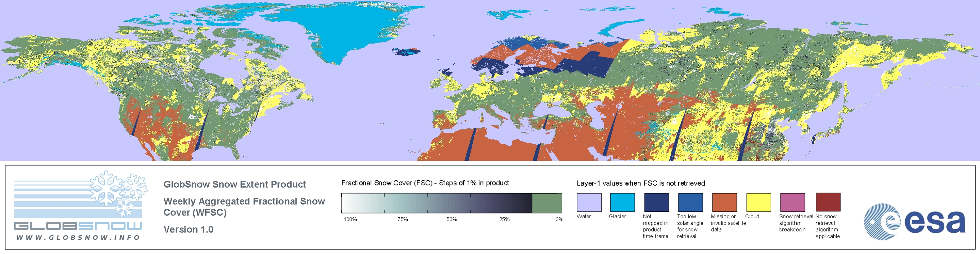
Task: Click the 'Glacier' legend label
Action: pyautogui.click(x=618, y=216)
